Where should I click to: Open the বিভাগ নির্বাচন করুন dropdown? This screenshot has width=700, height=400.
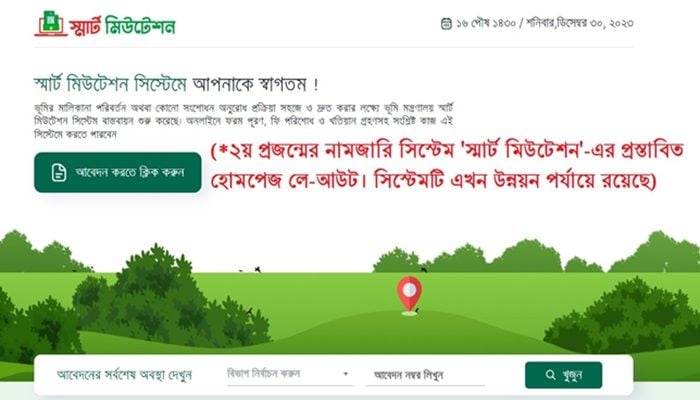288,375
